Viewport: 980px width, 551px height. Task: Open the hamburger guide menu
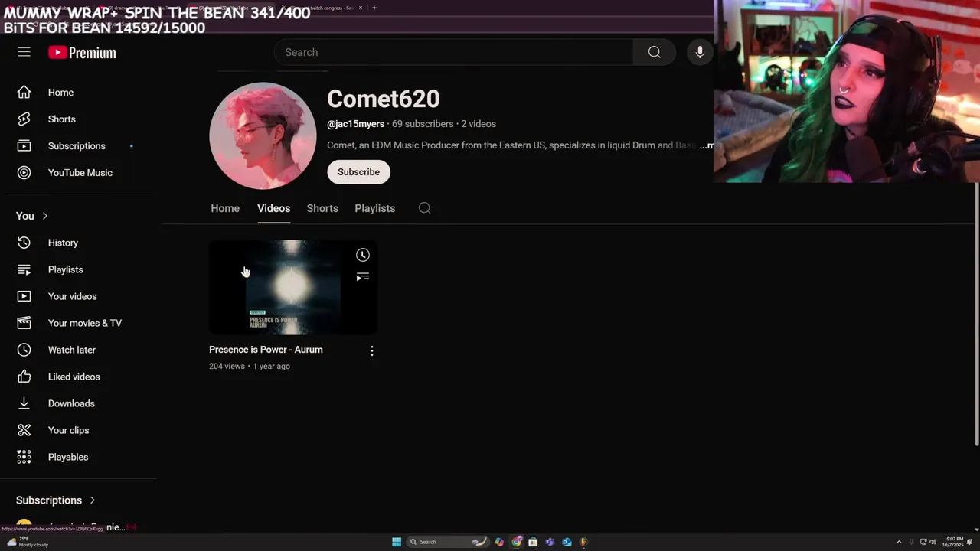(x=24, y=52)
